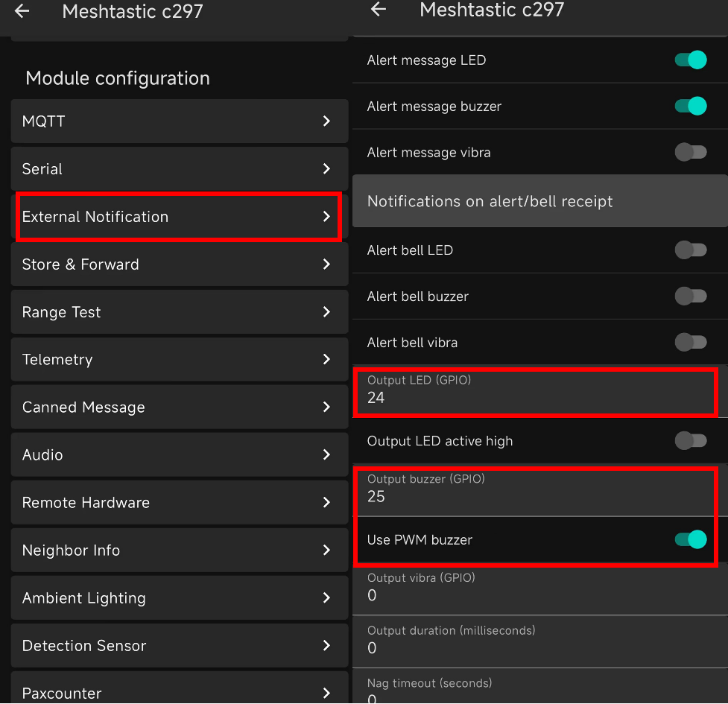Disable Alert message buzzer switch
Screen dimensions: 728x704
[x=691, y=106]
